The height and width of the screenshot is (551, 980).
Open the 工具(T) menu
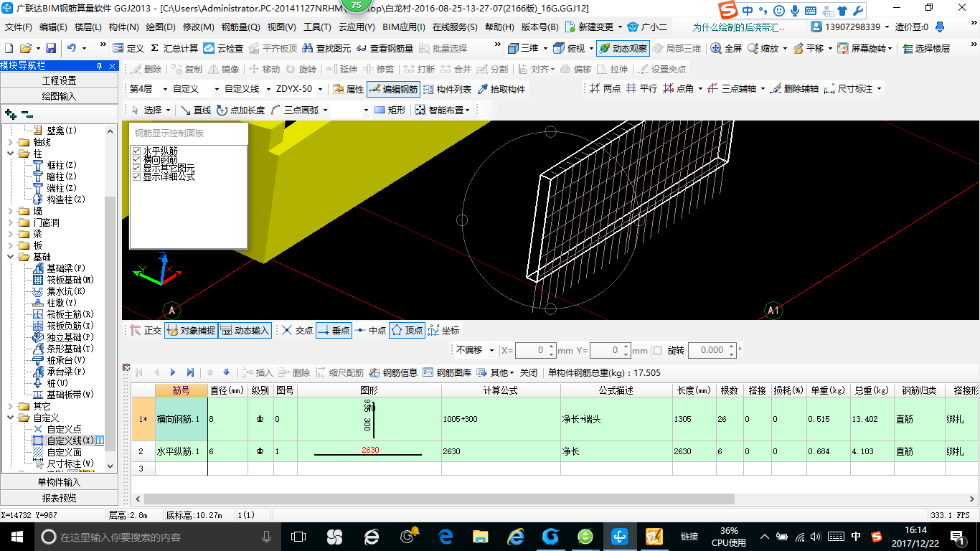point(317,27)
